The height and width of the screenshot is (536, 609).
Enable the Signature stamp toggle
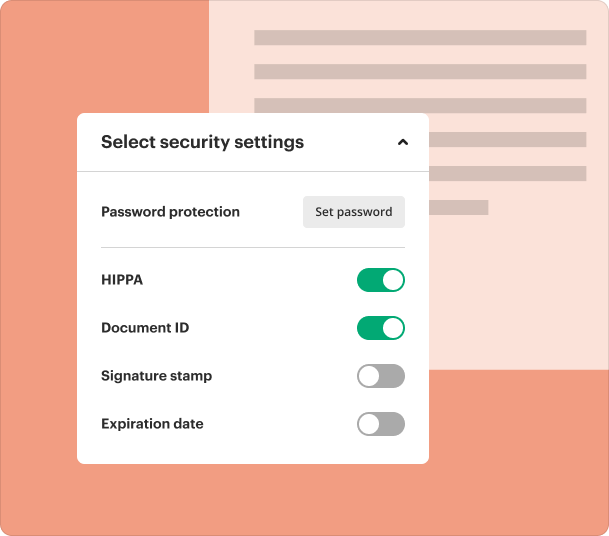pos(380,376)
